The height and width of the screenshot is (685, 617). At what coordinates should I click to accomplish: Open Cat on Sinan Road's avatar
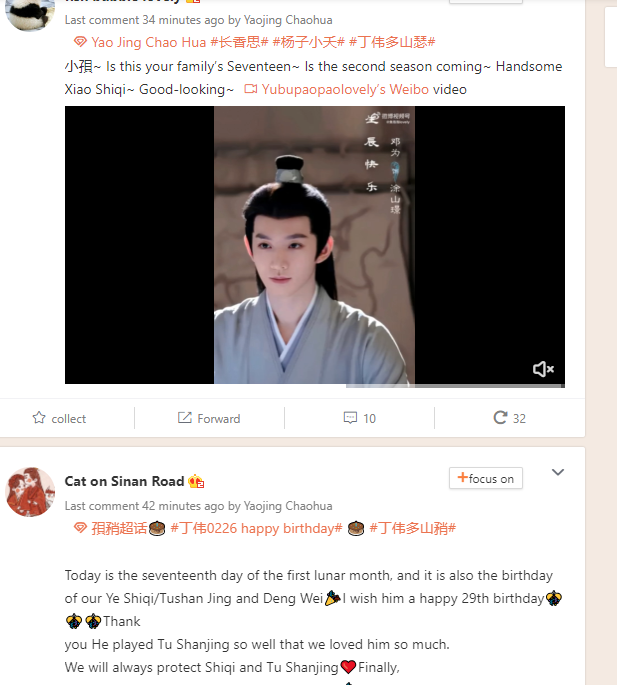point(30,491)
